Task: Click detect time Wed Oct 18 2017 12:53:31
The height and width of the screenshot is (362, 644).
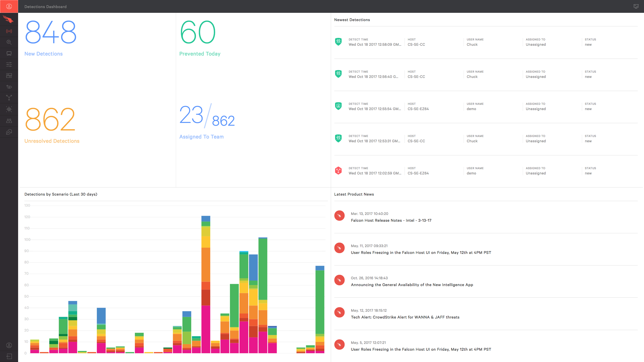Action: coord(374,141)
